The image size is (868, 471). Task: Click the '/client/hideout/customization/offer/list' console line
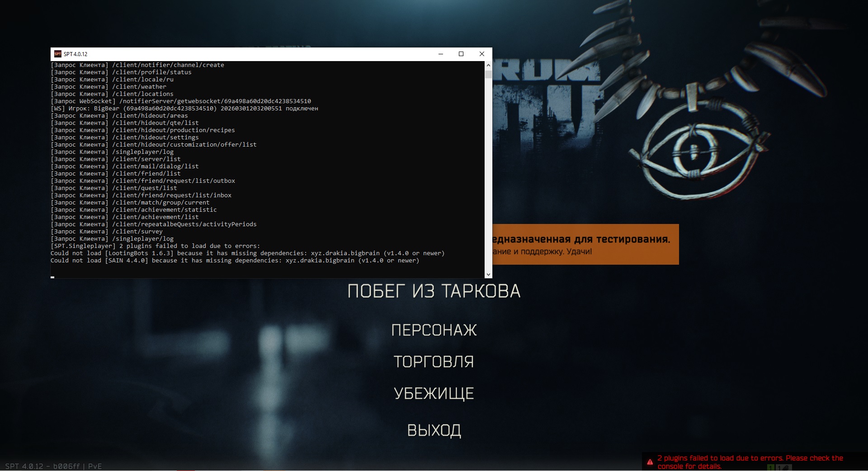[x=154, y=145]
